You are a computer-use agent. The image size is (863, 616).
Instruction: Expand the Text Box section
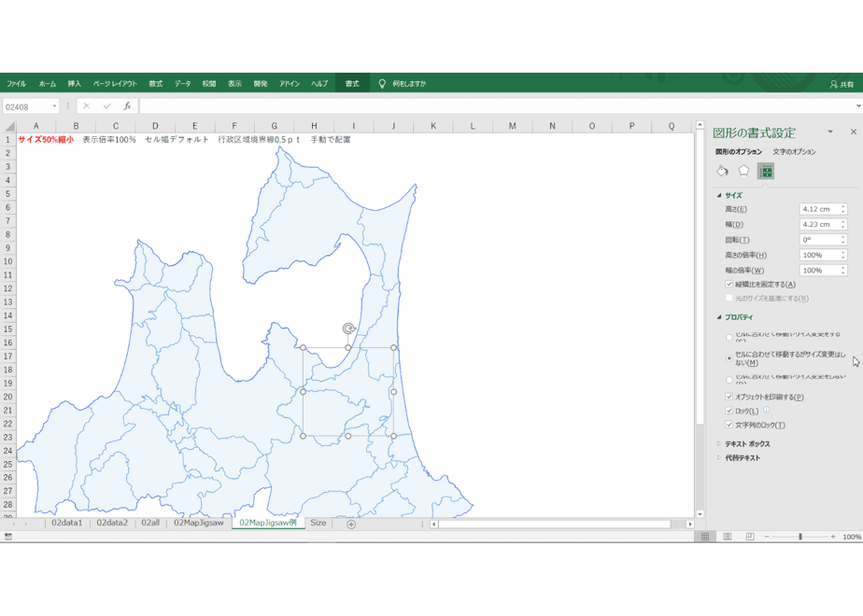click(747, 444)
